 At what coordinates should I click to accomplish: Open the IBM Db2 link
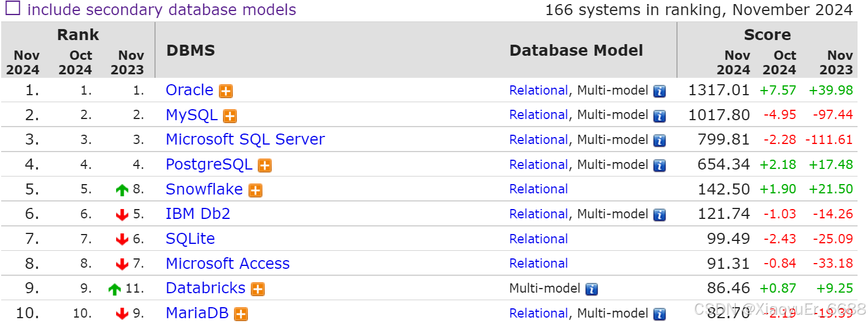pos(198,214)
